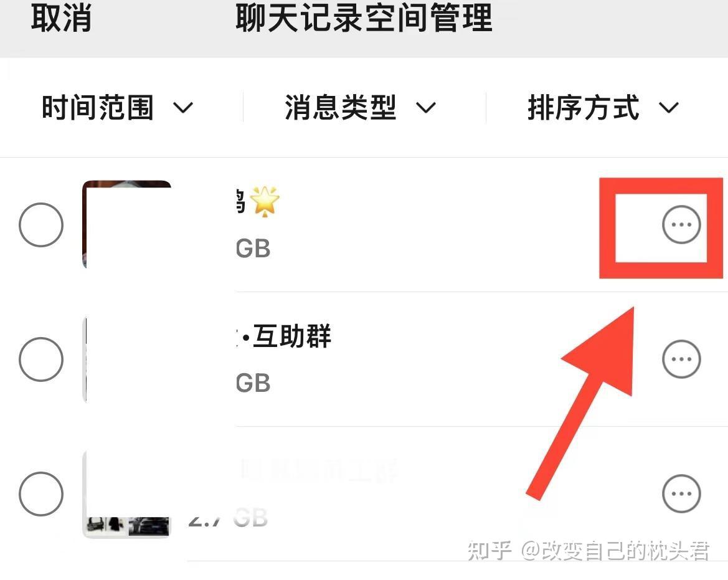
Task: Tap the 取消 cancel button
Action: [x=61, y=19]
